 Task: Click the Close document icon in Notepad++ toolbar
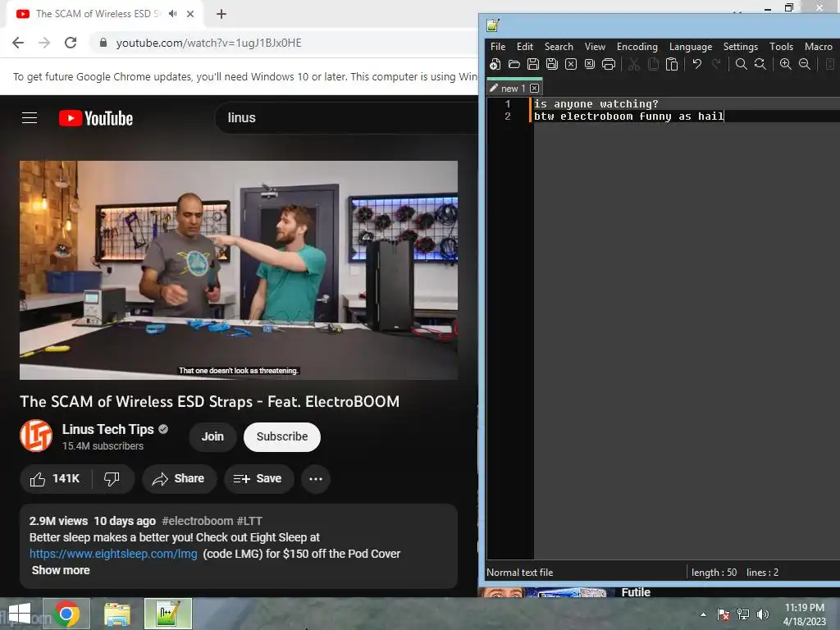[571, 64]
